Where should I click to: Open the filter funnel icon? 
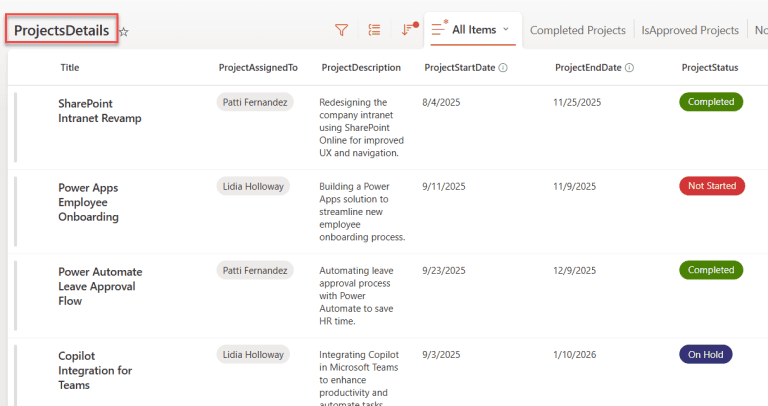[341, 30]
